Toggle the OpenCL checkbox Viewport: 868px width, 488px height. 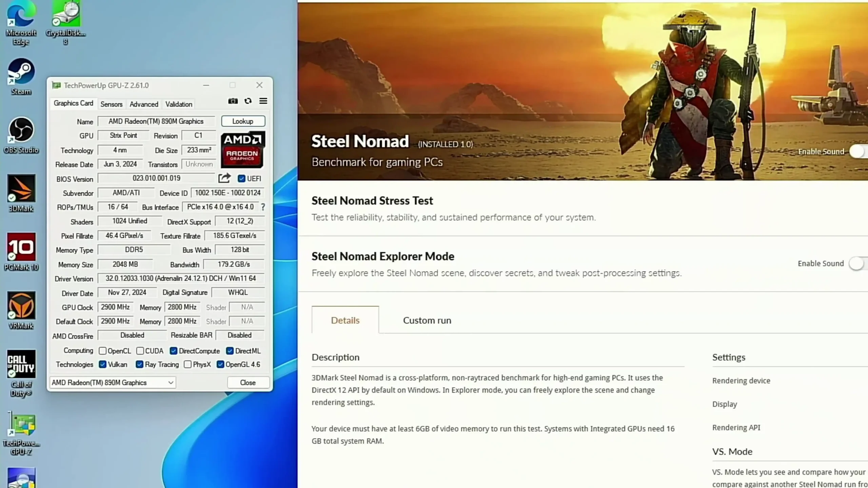pyautogui.click(x=102, y=351)
